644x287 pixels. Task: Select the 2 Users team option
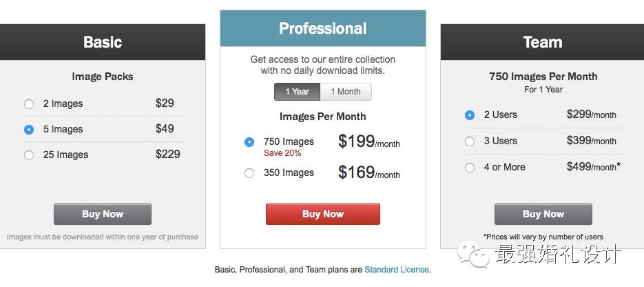[x=470, y=115]
